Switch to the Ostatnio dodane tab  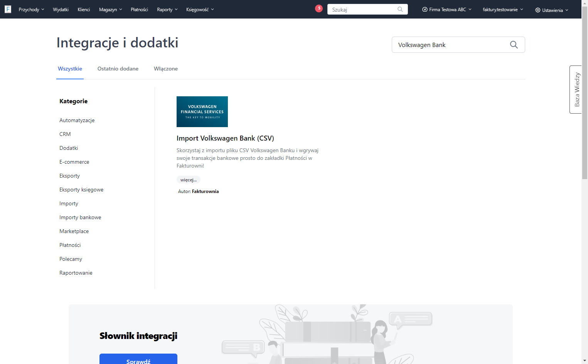118,69
